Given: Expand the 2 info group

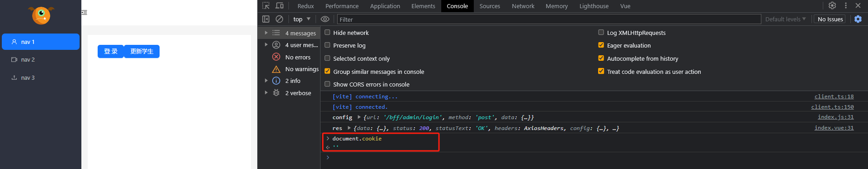Looking at the screenshot, I should 266,81.
